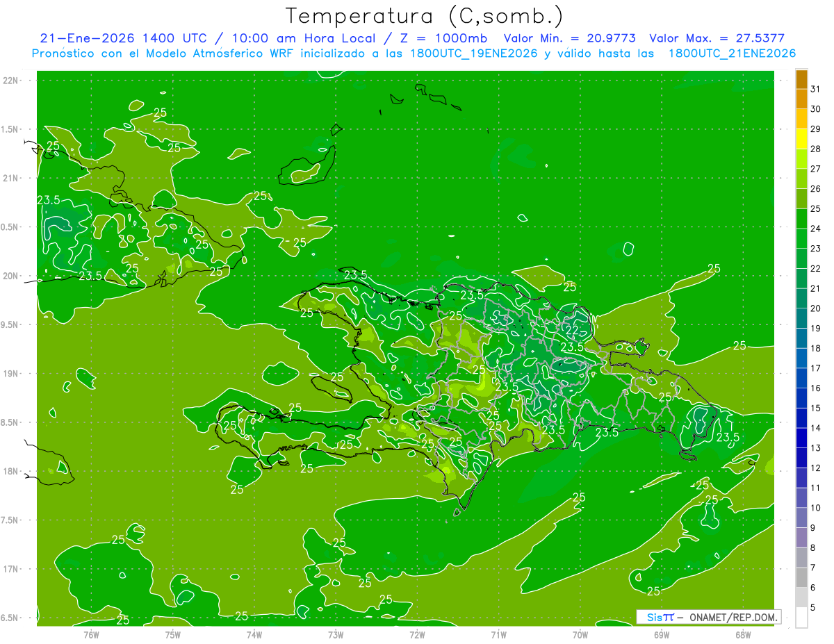Click the "71W" longitude label
Screen dimensions: 834x644
pos(498,634)
